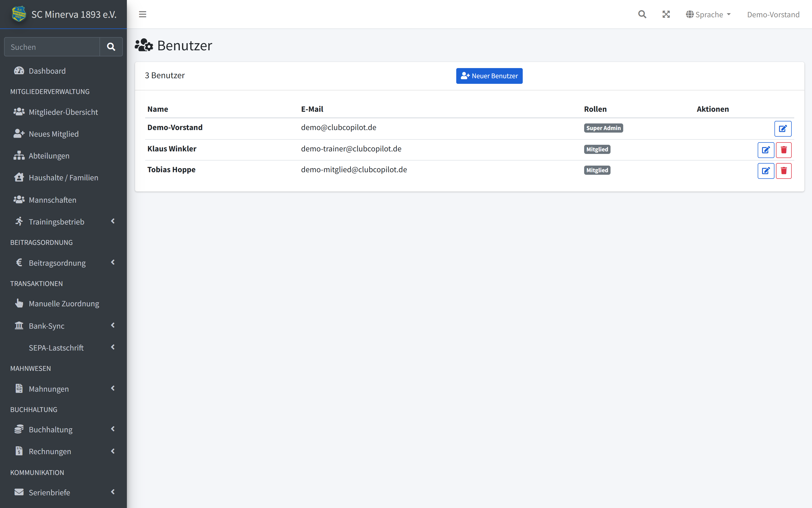The height and width of the screenshot is (508, 812).
Task: Click Tobias Hoppe's Mitglied role badge
Action: 597,170
